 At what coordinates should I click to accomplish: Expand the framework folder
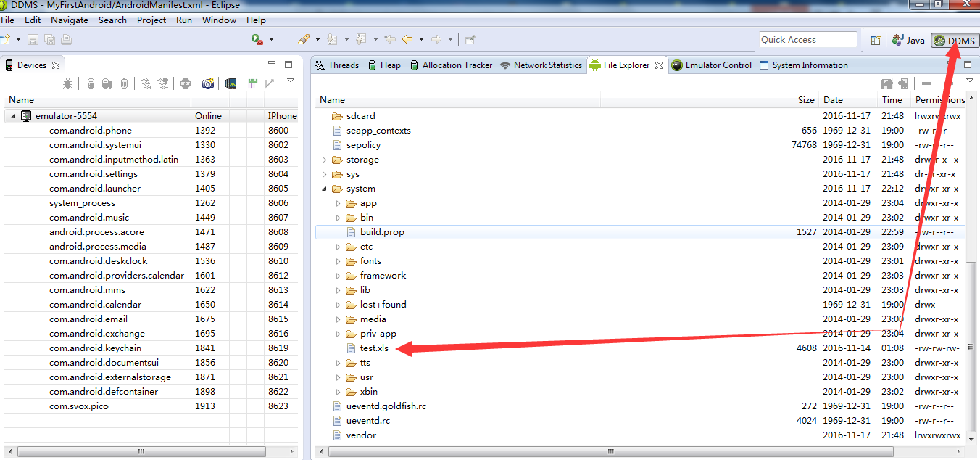tap(338, 276)
